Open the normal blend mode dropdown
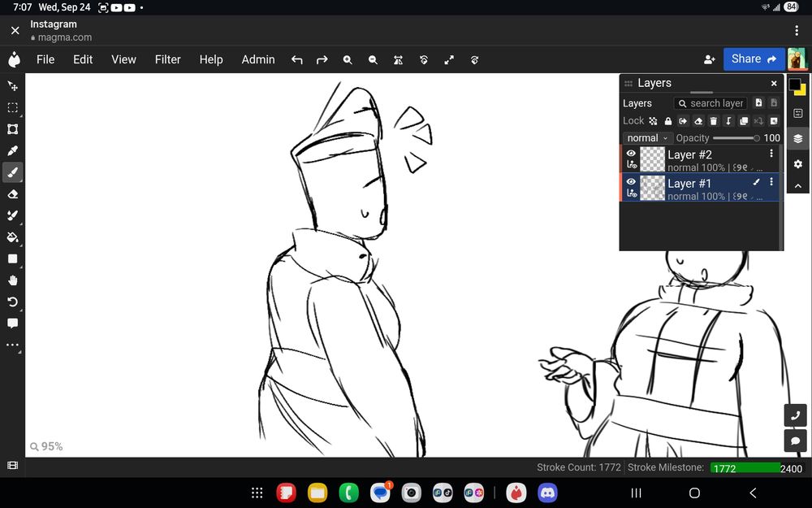The height and width of the screenshot is (508, 812). (x=647, y=138)
